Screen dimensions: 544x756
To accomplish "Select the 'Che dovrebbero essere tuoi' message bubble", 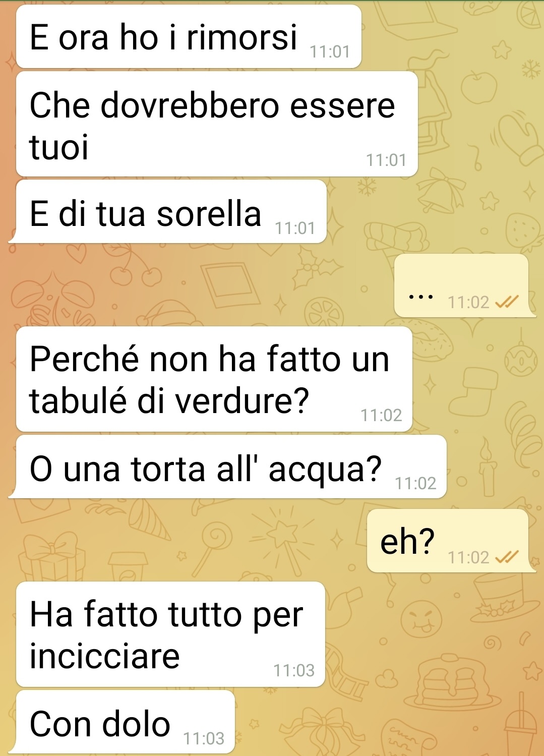I will [217, 124].
